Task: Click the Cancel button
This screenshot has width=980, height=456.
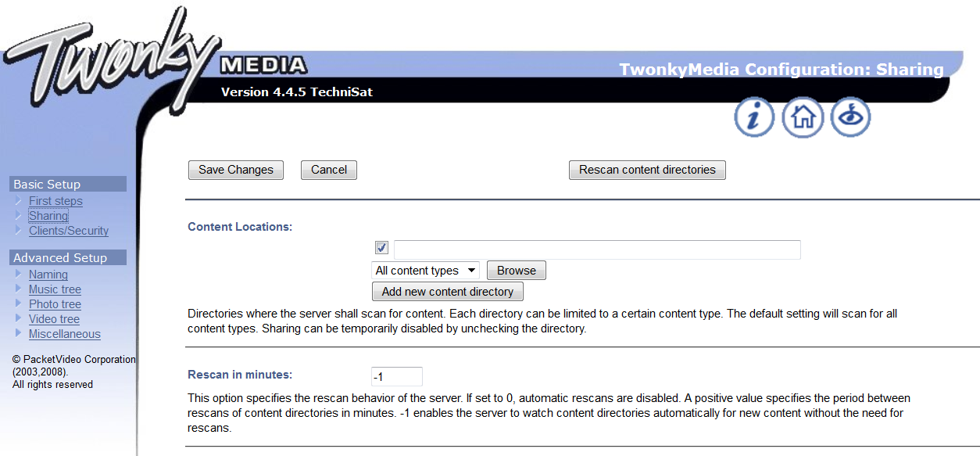Action: [329, 170]
